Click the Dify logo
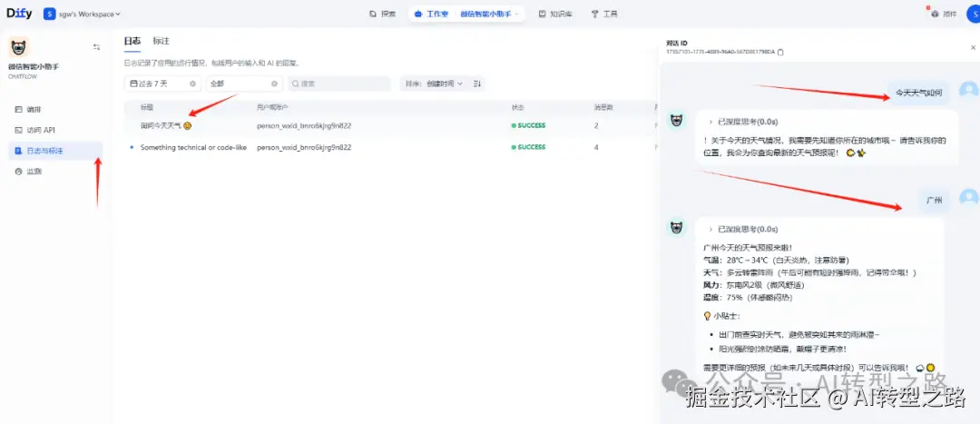Viewport: 980px width, 424px height. pyautogui.click(x=19, y=13)
